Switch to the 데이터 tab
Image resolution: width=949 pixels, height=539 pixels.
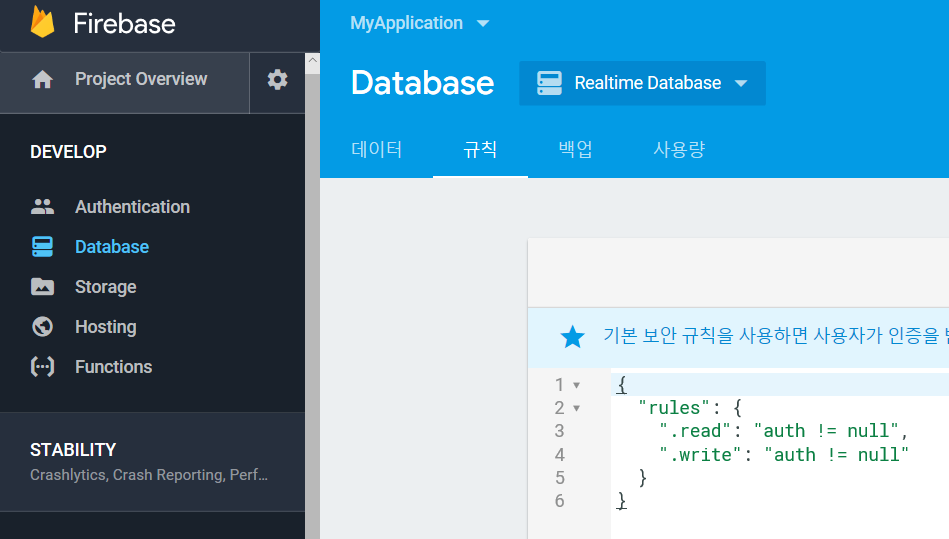tap(376, 149)
